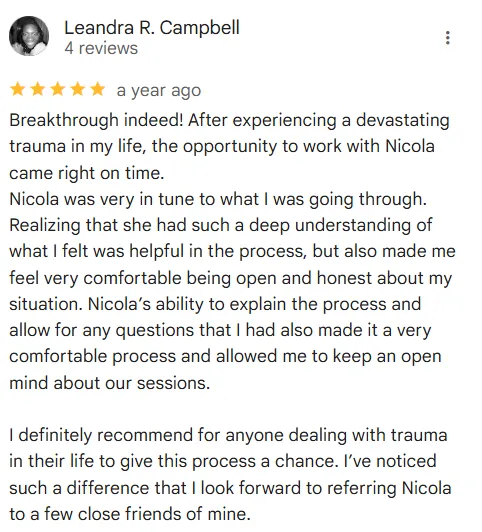
Task: Click the second star of the rating
Action: pyautogui.click(x=37, y=90)
